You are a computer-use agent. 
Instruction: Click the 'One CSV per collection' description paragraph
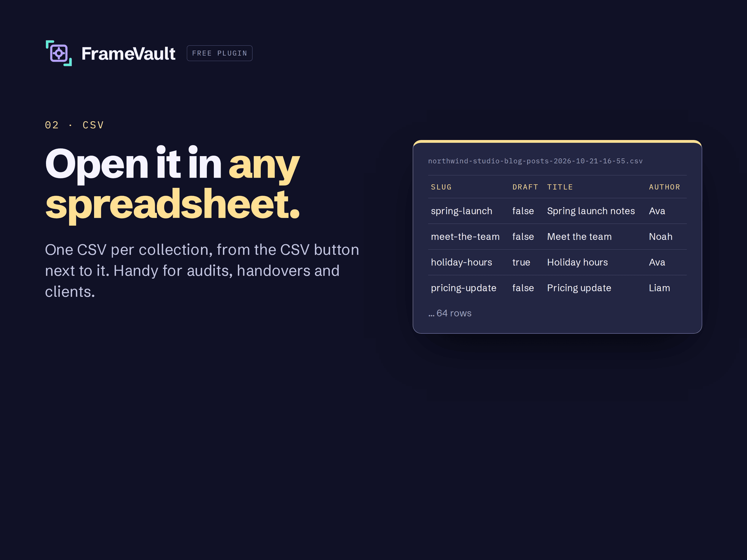pyautogui.click(x=202, y=271)
